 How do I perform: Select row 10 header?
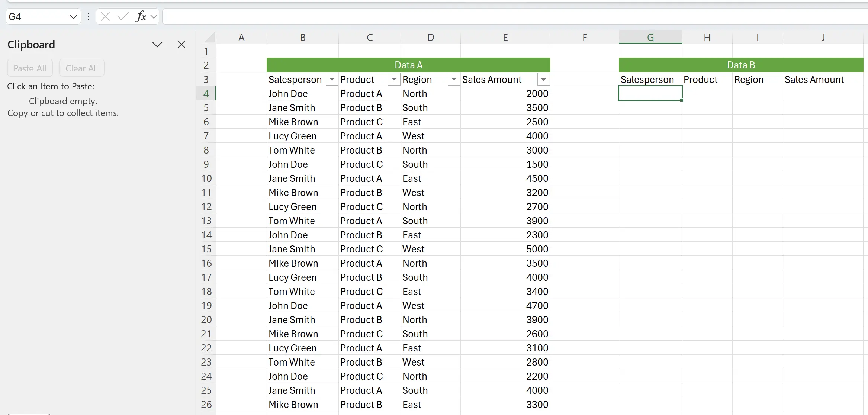pyautogui.click(x=206, y=178)
